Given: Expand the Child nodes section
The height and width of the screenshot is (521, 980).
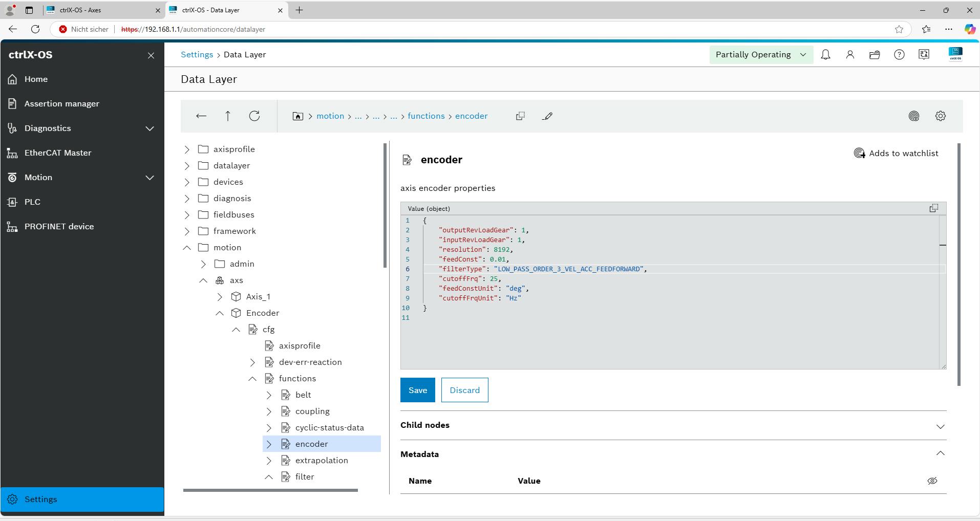Looking at the screenshot, I should tap(940, 426).
